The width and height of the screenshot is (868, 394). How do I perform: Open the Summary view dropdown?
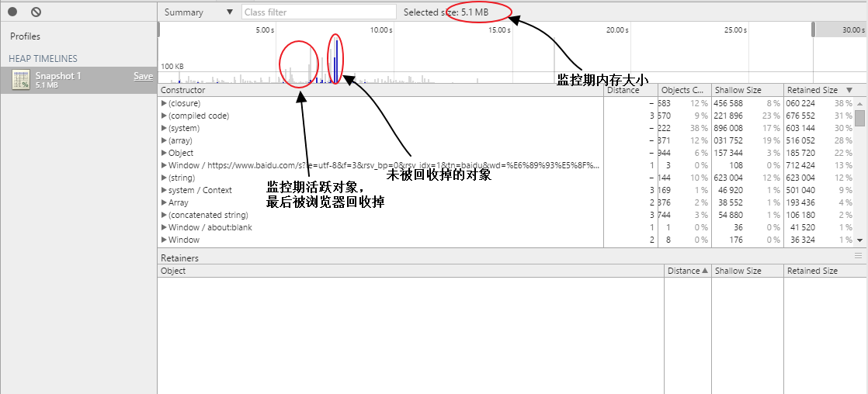[199, 12]
